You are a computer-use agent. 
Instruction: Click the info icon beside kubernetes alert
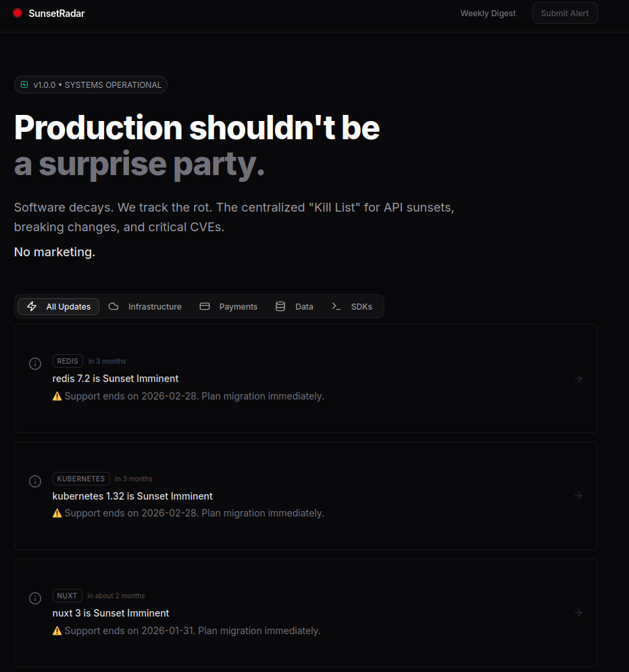35,481
